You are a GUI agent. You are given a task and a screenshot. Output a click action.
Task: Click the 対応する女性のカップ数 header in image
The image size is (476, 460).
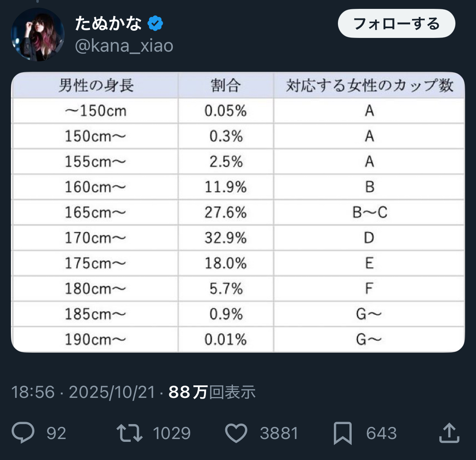[x=369, y=86]
